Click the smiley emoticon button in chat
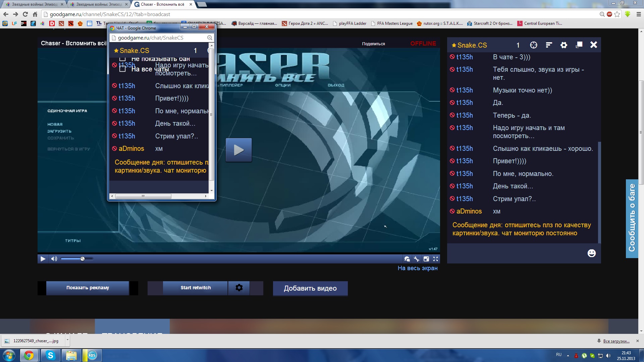 (592, 253)
